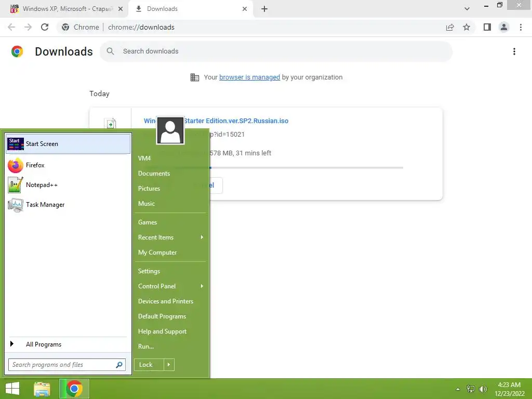Close the Windows XP, Microsoft tab
This screenshot has height=399, width=532.
[121, 9]
